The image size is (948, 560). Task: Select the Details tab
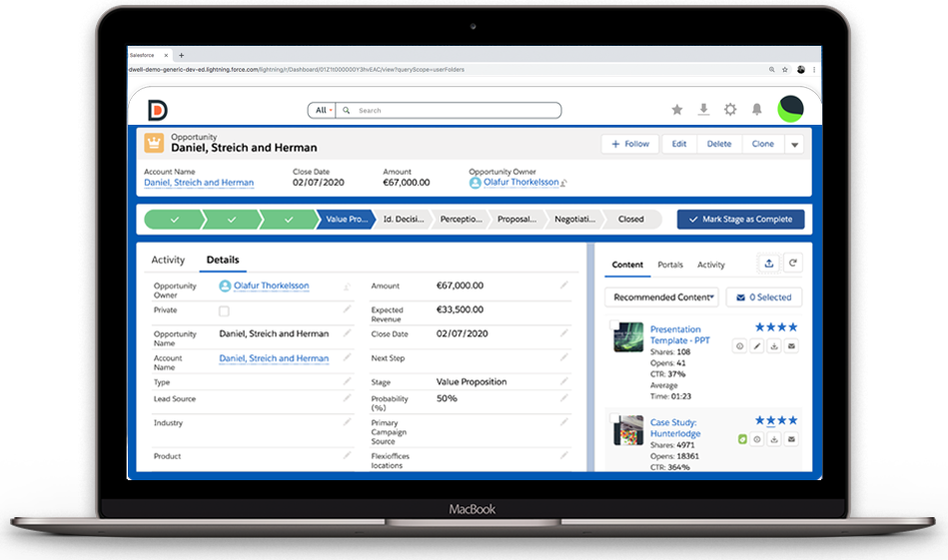coord(223,260)
